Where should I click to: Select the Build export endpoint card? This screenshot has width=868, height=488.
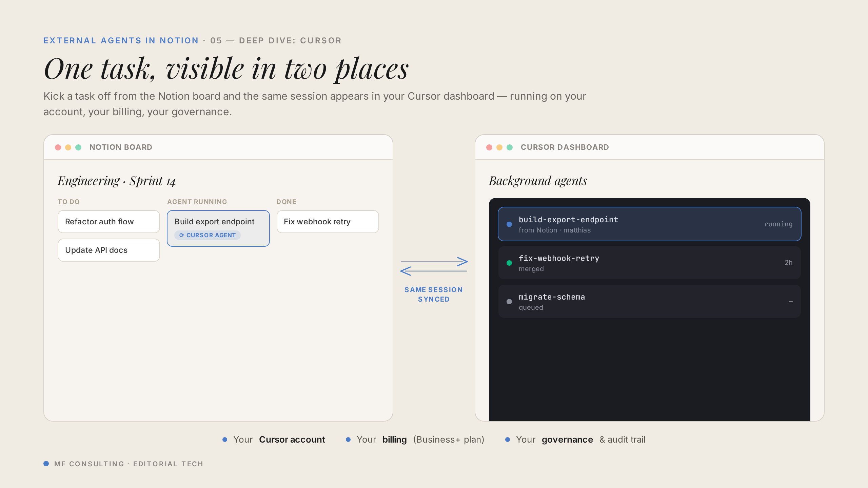coord(218,228)
